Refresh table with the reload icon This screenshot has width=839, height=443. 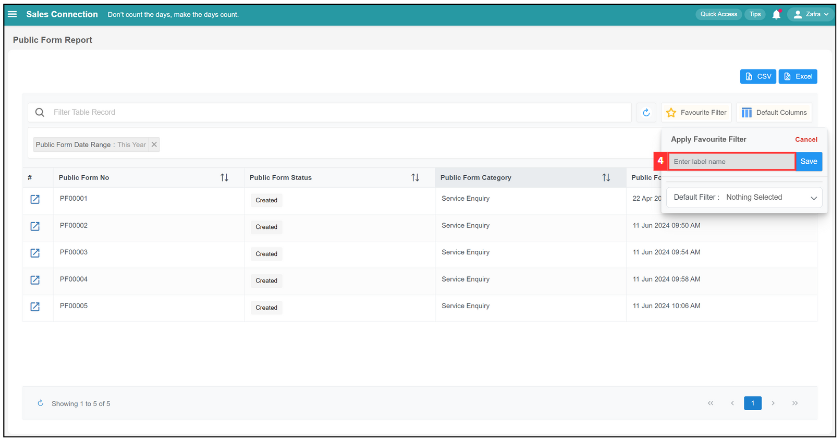[x=646, y=112]
